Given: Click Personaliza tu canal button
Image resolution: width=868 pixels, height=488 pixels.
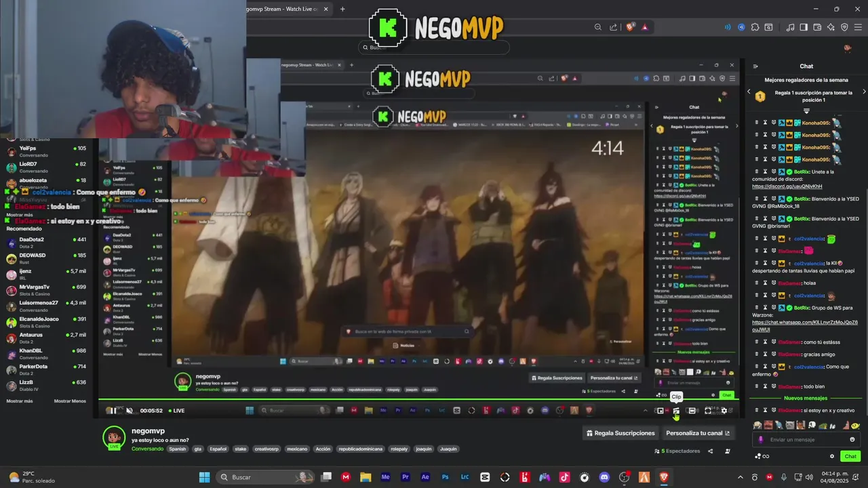Looking at the screenshot, I should click(698, 433).
